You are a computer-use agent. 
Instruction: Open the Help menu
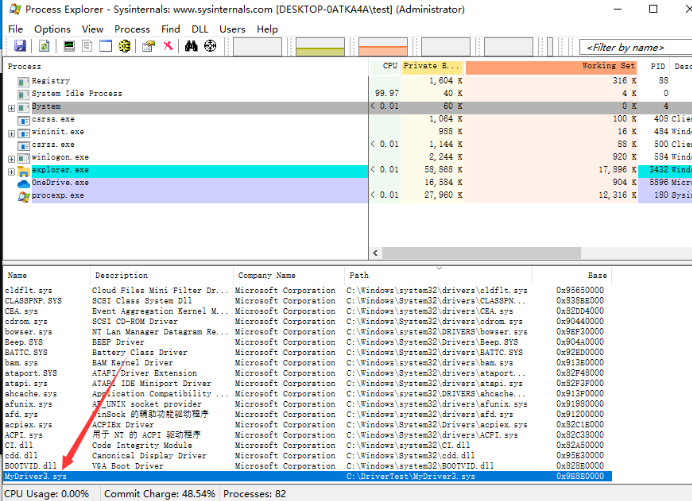click(267, 29)
